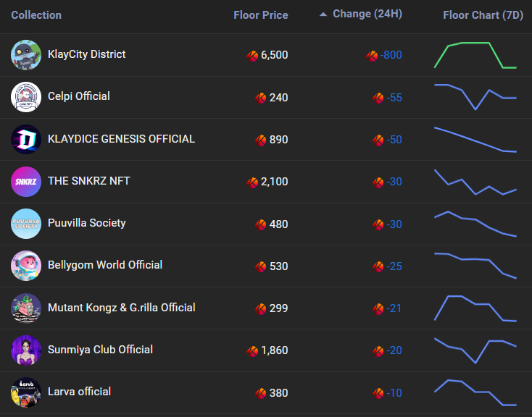532x417 pixels.
Task: Click Klay coin icon beside -50 change
Action: tap(378, 140)
